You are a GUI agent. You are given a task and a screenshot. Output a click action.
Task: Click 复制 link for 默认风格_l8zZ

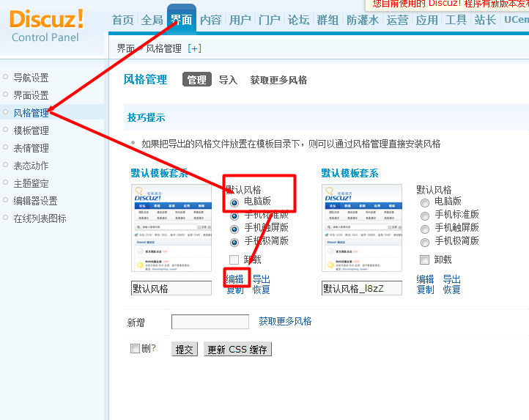click(x=425, y=290)
